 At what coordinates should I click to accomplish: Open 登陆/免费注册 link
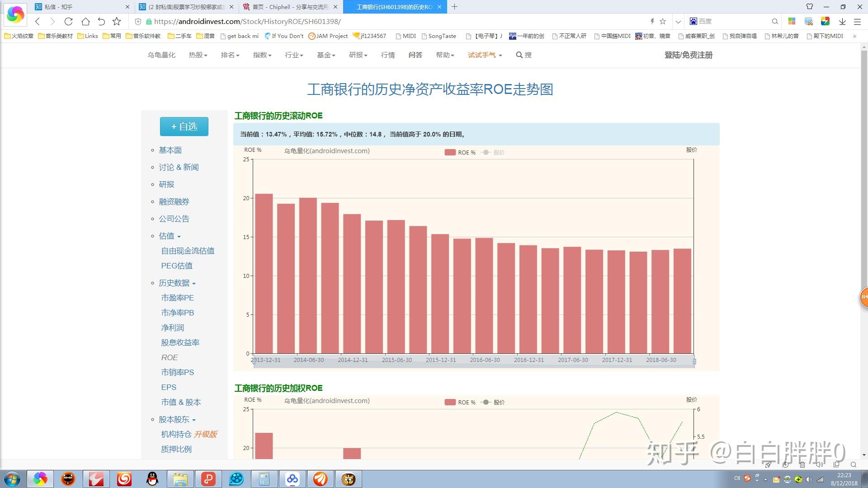689,55
